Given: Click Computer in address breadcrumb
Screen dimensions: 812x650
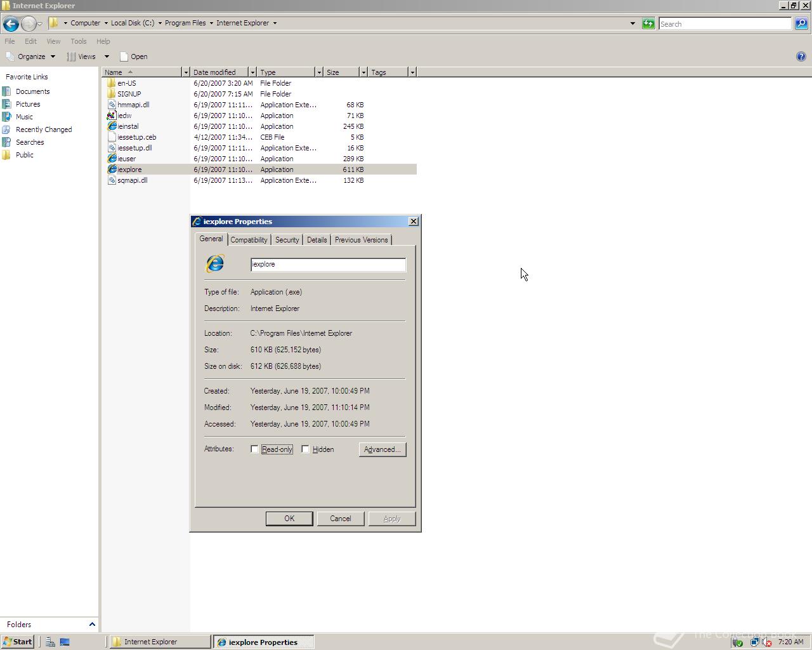Looking at the screenshot, I should (x=85, y=23).
